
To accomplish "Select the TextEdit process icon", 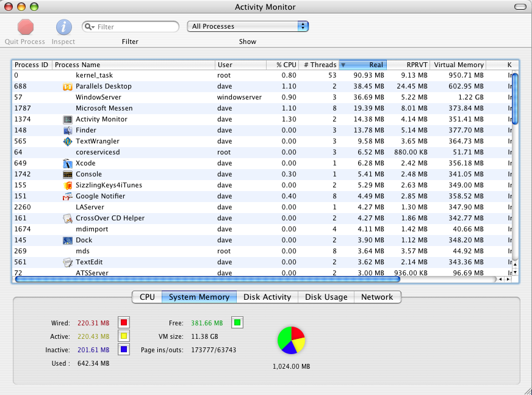I will (68, 262).
